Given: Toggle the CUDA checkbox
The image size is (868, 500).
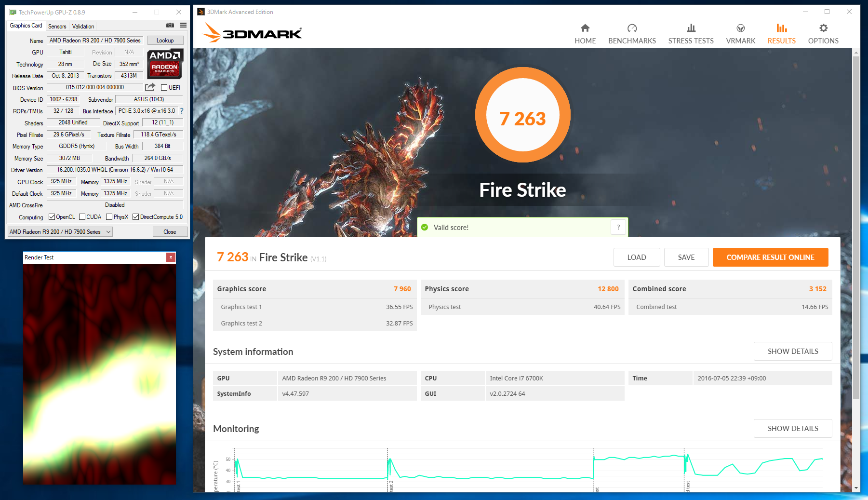Looking at the screenshot, I should [x=82, y=217].
